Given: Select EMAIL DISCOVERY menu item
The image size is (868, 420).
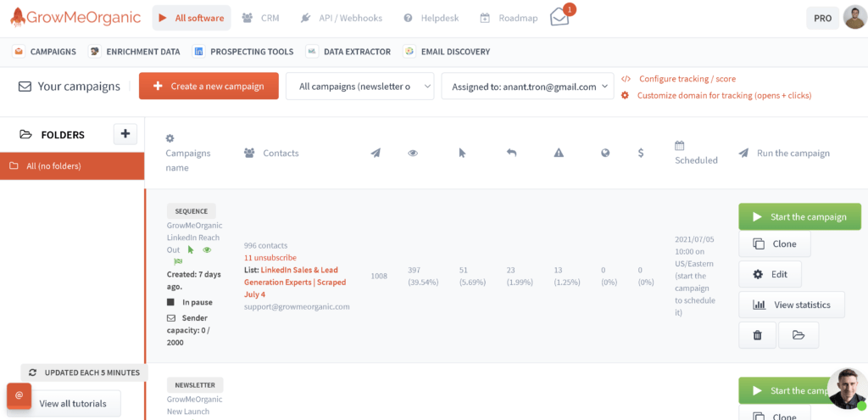Looking at the screenshot, I should point(448,52).
